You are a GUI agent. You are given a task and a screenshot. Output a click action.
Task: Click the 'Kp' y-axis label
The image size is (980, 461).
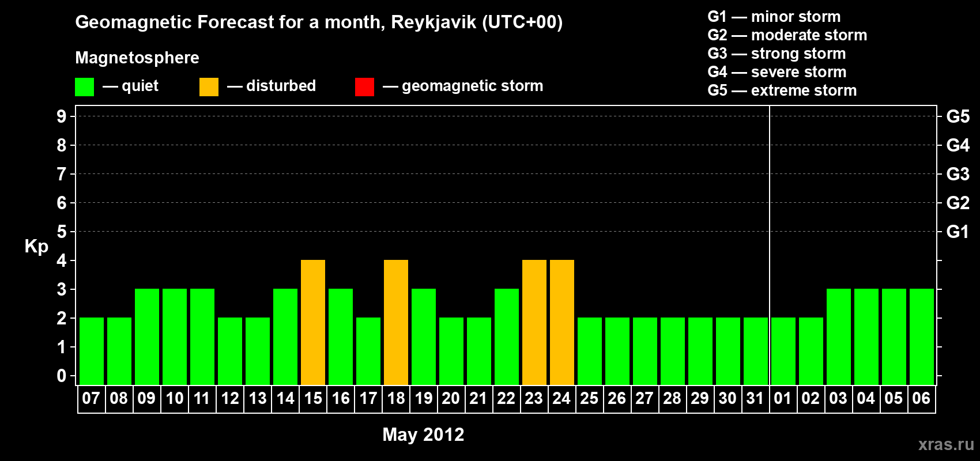point(36,247)
